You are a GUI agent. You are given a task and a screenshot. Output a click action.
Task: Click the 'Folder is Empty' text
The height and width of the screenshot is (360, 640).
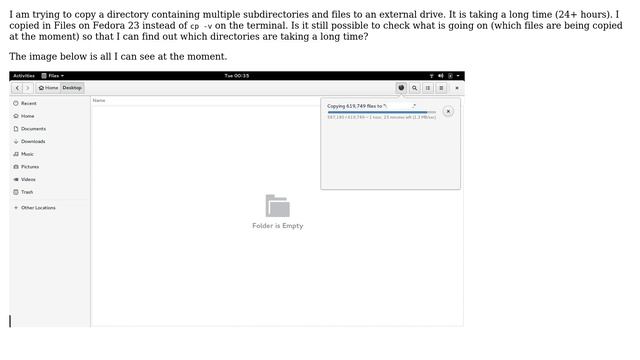coord(278,226)
